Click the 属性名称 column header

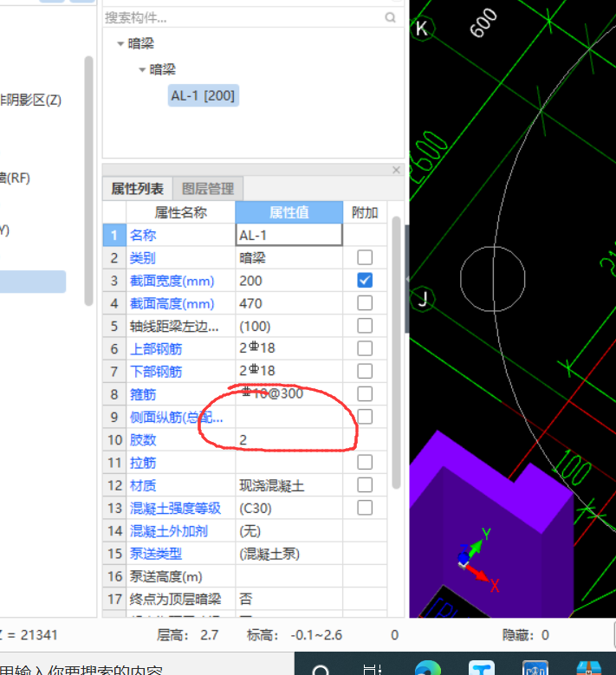click(x=181, y=212)
